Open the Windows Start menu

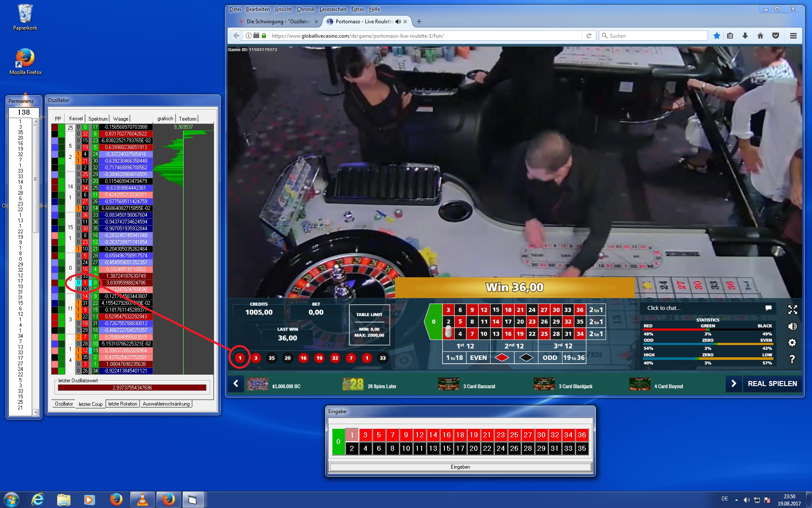click(x=11, y=500)
